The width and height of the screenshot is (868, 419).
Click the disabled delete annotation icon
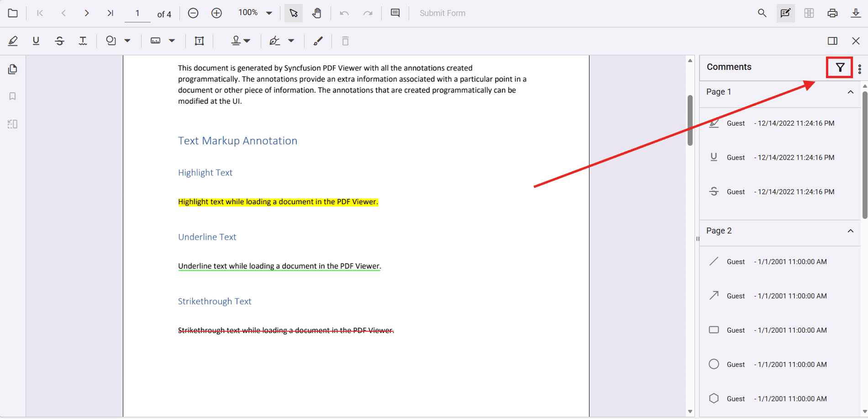tap(346, 41)
